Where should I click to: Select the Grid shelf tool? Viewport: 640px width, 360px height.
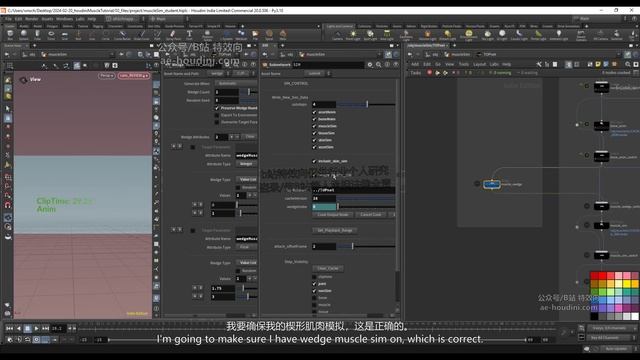(x=64, y=35)
